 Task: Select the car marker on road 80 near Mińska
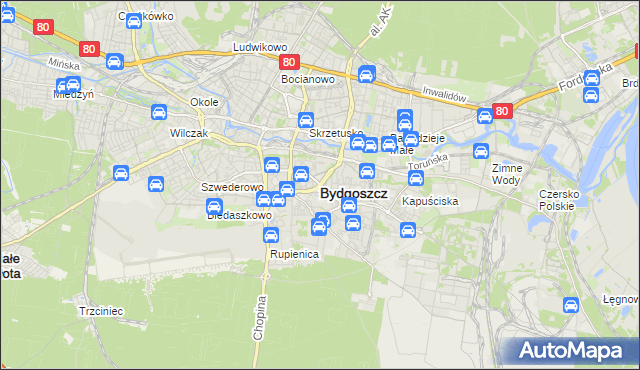pyautogui.click(x=115, y=62)
